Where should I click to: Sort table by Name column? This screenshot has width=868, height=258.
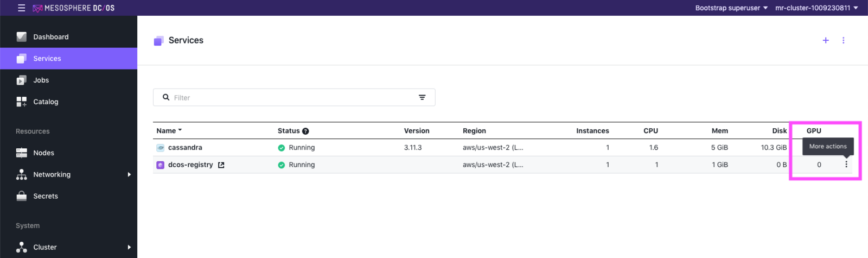pyautogui.click(x=169, y=131)
